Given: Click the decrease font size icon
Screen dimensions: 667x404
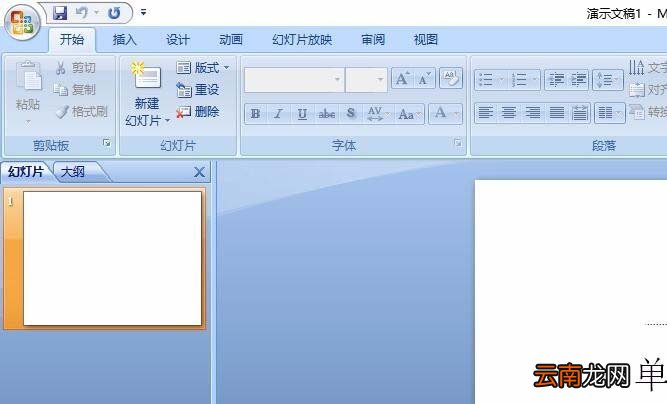Looking at the screenshot, I should pyautogui.click(x=425, y=79).
